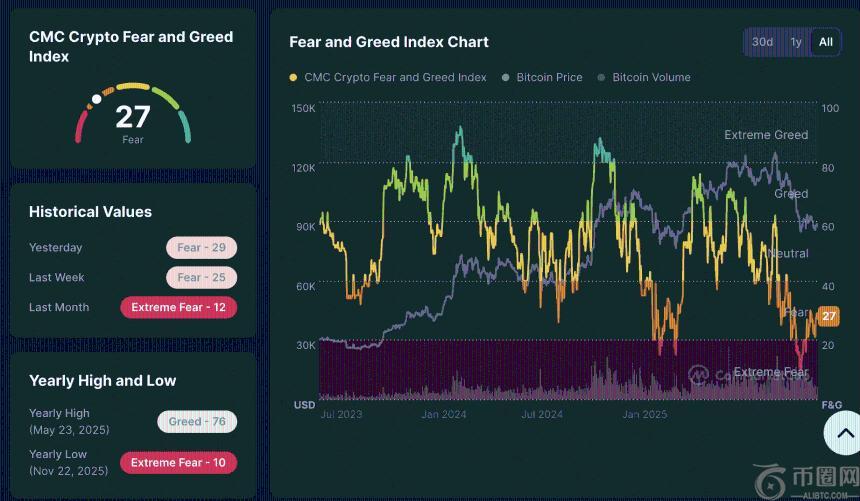Viewport: 860px width, 501px height.
Task: Click Last Month Extreme Fear - 12 badge
Action: 178,308
